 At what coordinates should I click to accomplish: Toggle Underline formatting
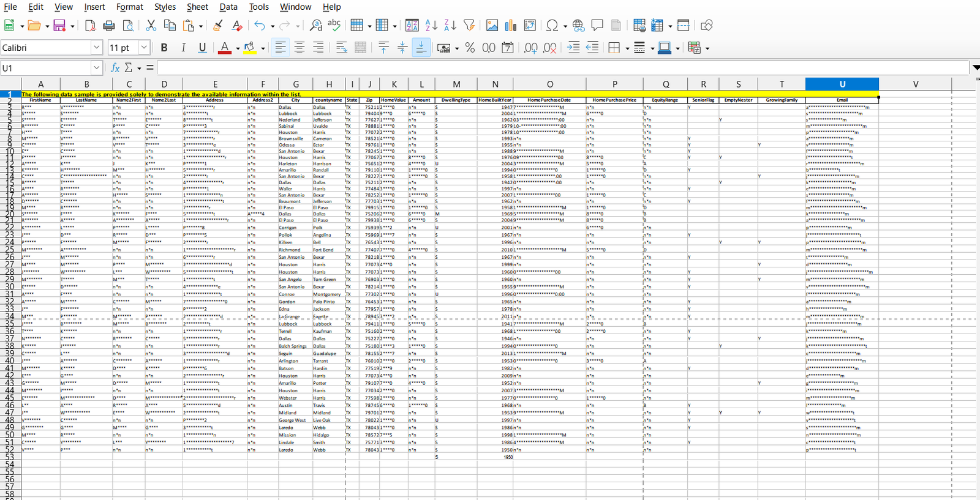pyautogui.click(x=202, y=48)
